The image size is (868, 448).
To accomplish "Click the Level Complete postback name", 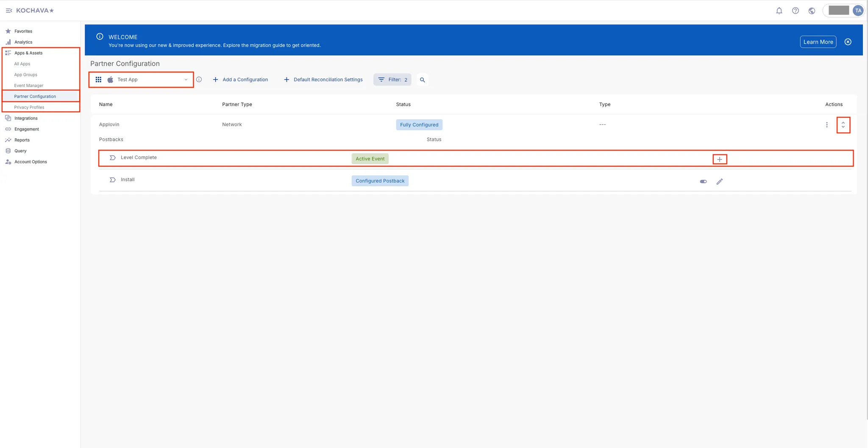I will click(139, 157).
